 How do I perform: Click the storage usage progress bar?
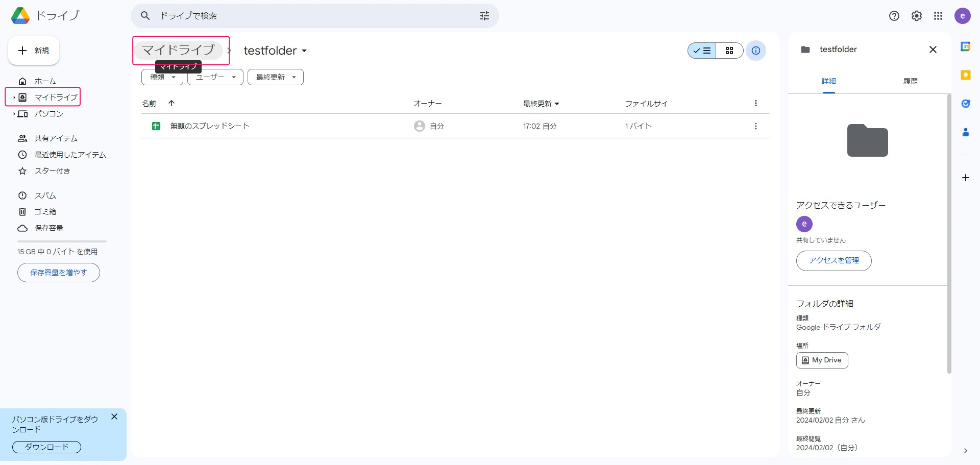coord(62,241)
